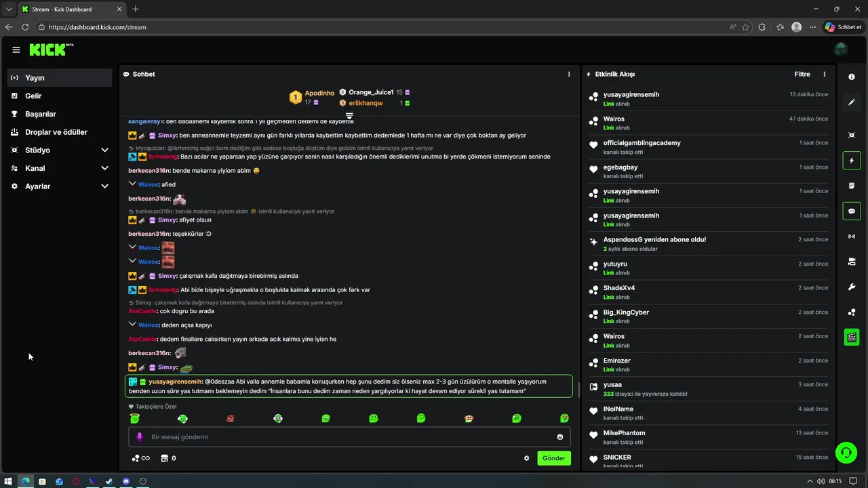Toggle the chat bubble panel icon in the right sidebar
This screenshot has height=488, width=868.
(852, 211)
